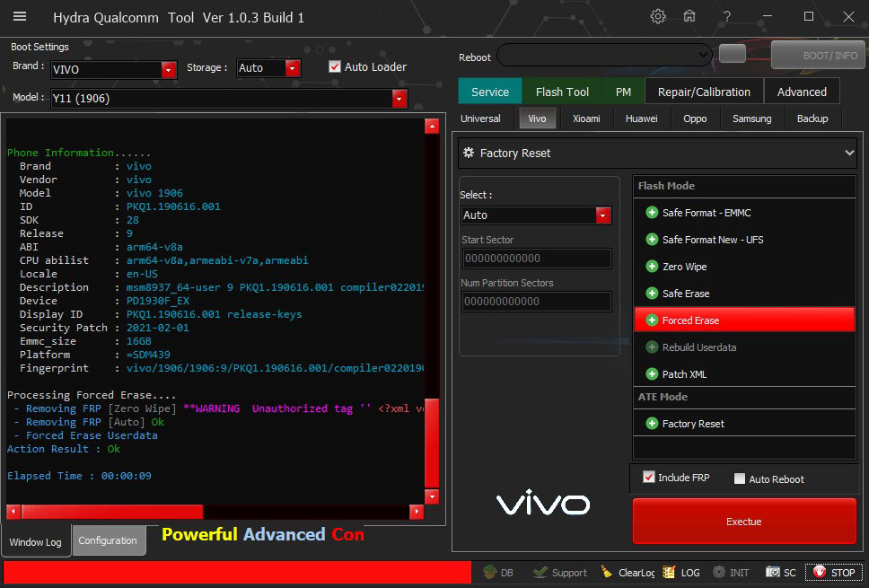Image resolution: width=869 pixels, height=588 pixels.
Task: Click the home icon in title bar
Action: point(689,16)
